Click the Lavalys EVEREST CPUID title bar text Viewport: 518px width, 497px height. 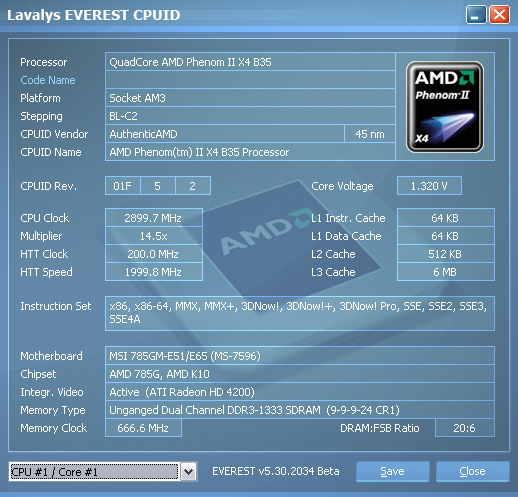94,15
